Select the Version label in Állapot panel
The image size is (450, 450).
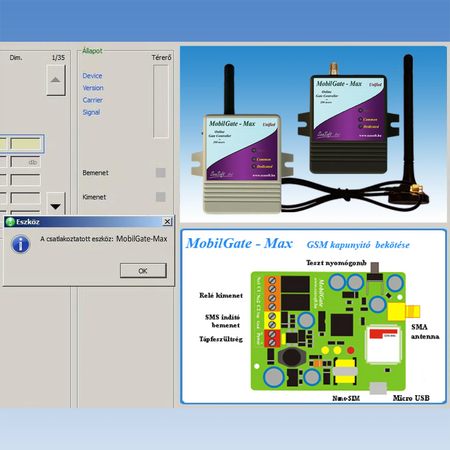click(93, 88)
